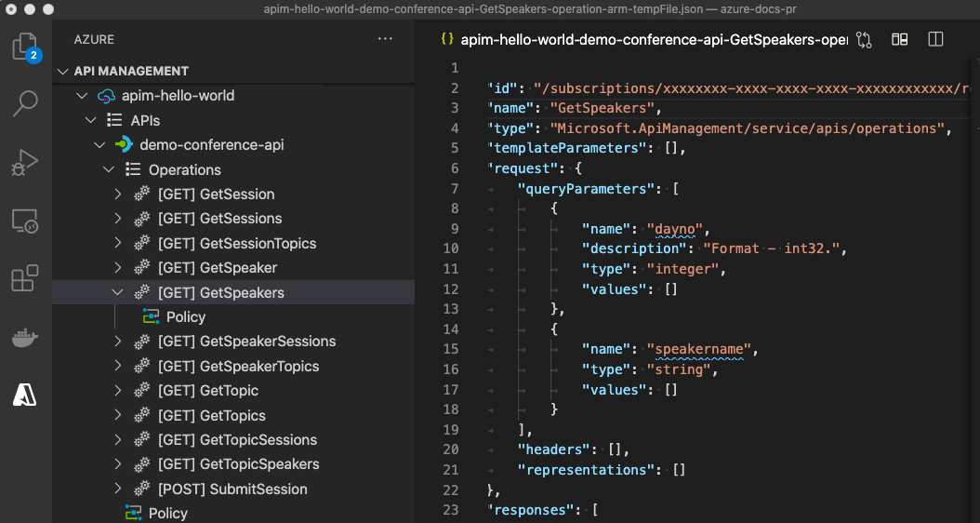
Task: Open Run and Debug view
Action: tap(25, 162)
